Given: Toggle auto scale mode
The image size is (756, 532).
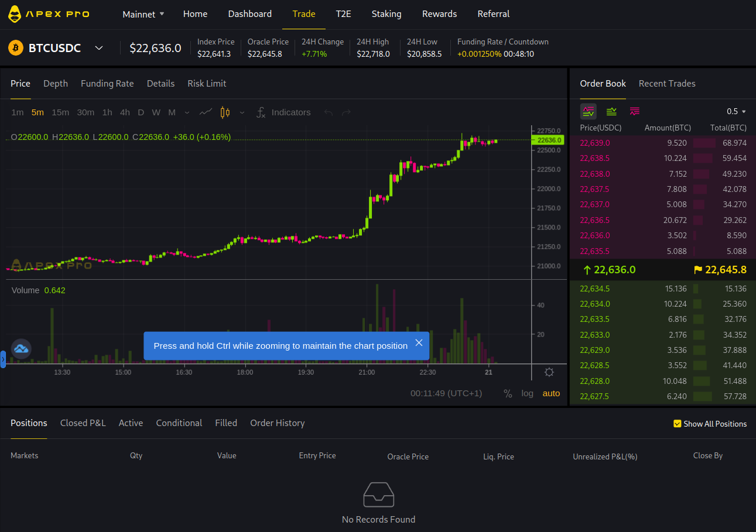Looking at the screenshot, I should coord(551,393).
